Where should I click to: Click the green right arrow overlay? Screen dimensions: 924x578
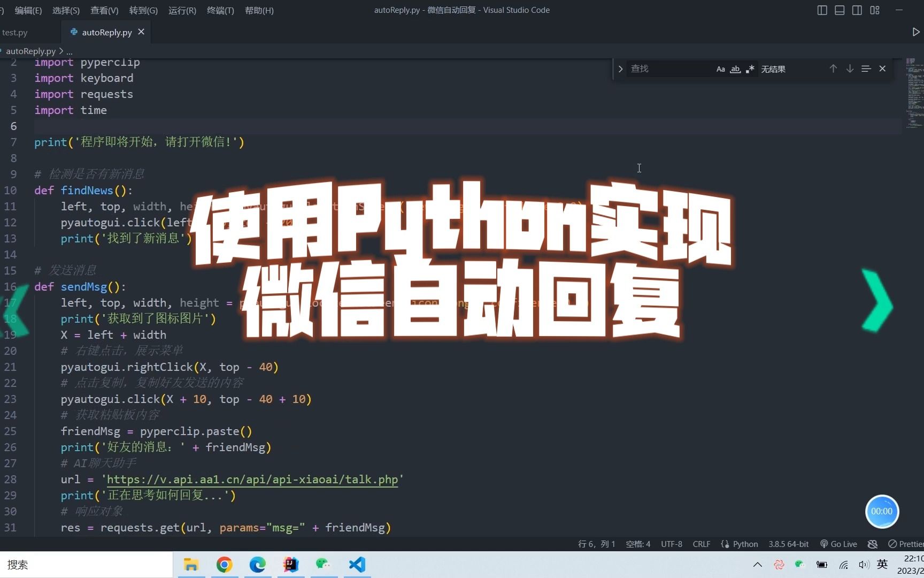(x=877, y=301)
